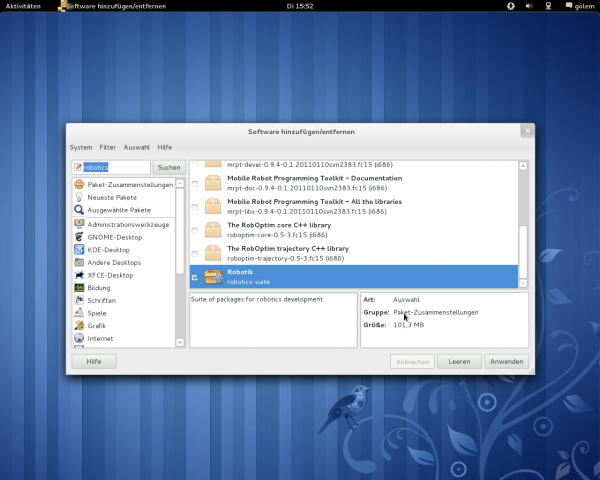The image size is (600, 480).
Task: Click the Robotik package group icon
Action: 213,277
